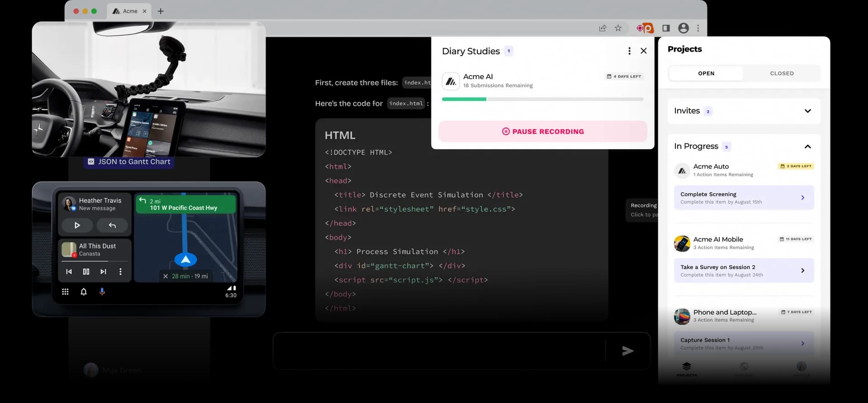The height and width of the screenshot is (403, 868).
Task: Click the Acme AI submissions progress bar
Action: pyautogui.click(x=542, y=99)
